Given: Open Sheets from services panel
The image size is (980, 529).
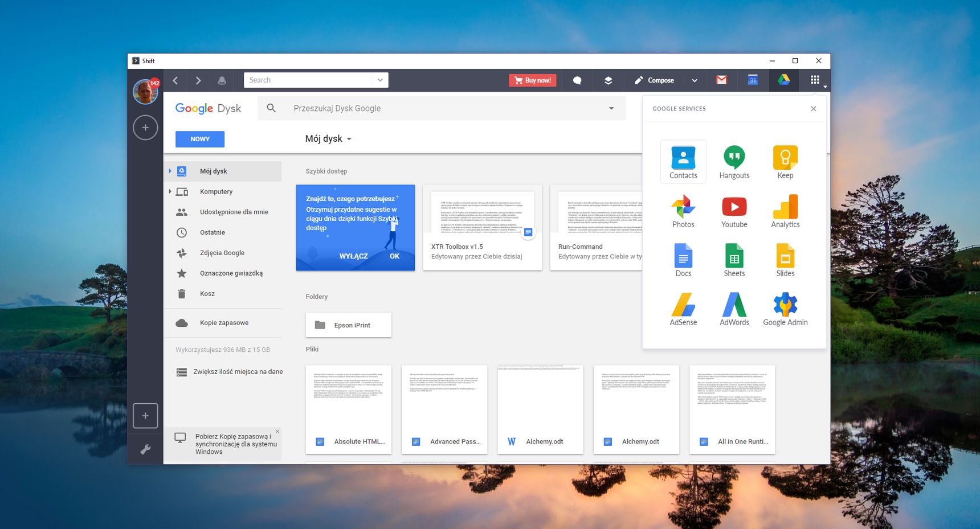Looking at the screenshot, I should (x=734, y=260).
